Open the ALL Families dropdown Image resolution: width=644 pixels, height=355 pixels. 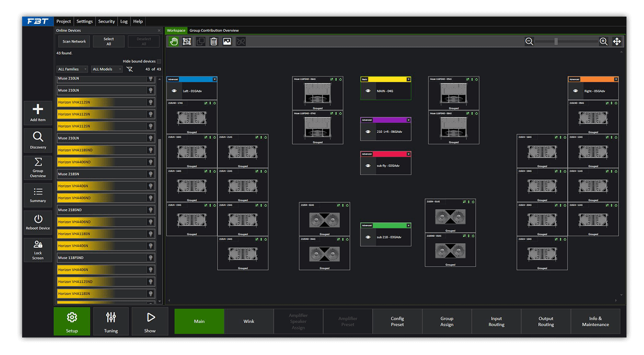click(72, 69)
